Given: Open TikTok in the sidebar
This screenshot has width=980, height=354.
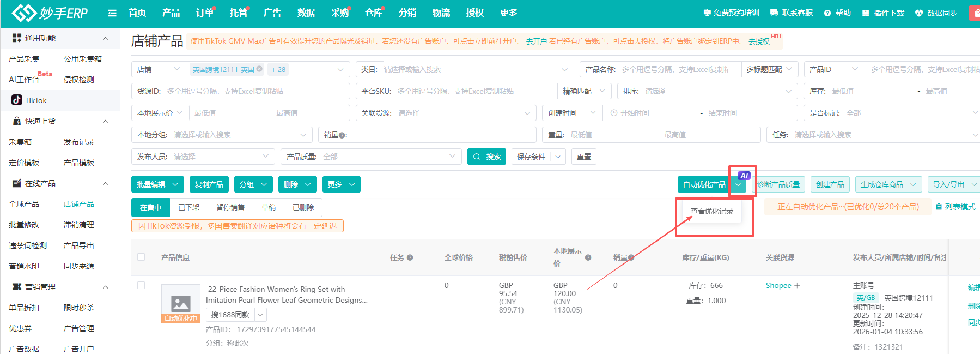Looking at the screenshot, I should (x=35, y=100).
